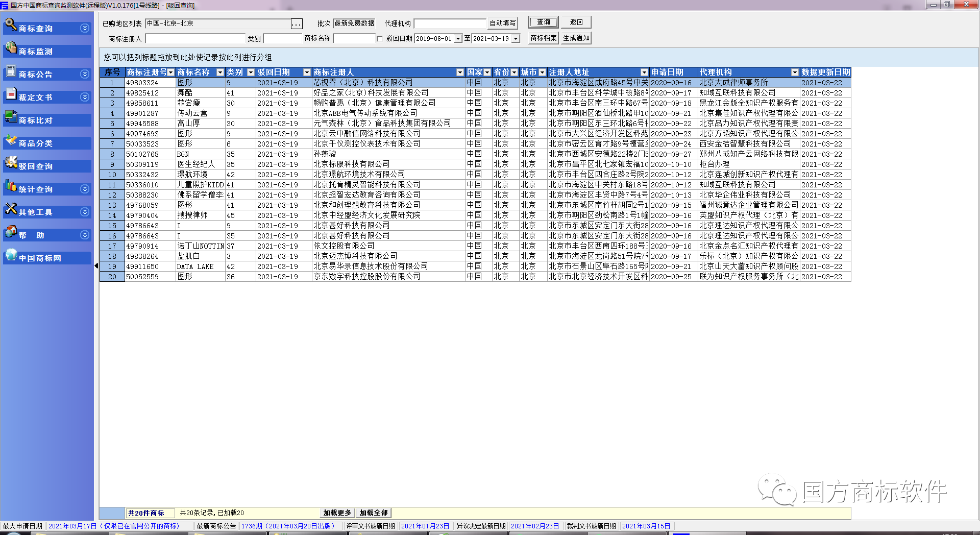This screenshot has height=535, width=980.
Task: Expand the 统计查询 menu chevron
Action: click(85, 189)
